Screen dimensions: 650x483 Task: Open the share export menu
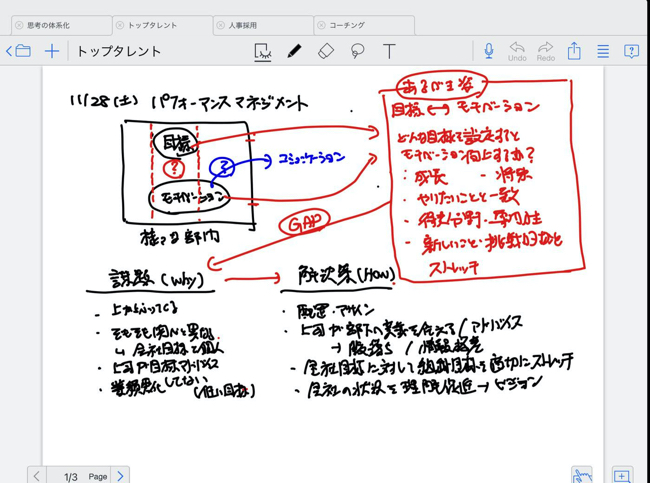[574, 51]
